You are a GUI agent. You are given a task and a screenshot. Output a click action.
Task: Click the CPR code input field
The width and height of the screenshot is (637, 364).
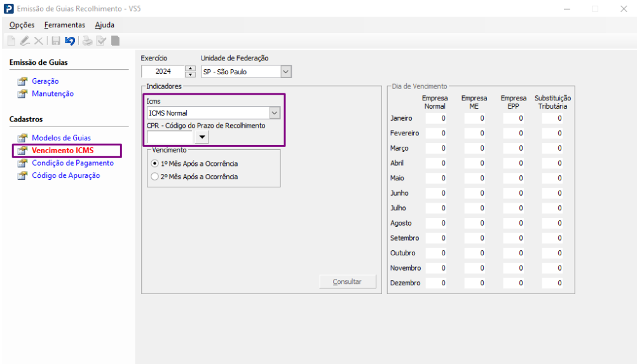click(170, 137)
